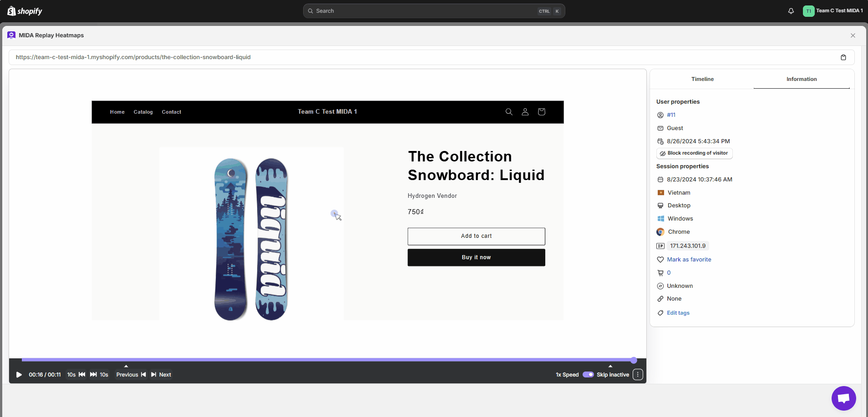Viewport: 868px width, 417px height.
Task: Toggle the Skip inactive switch
Action: click(588, 375)
